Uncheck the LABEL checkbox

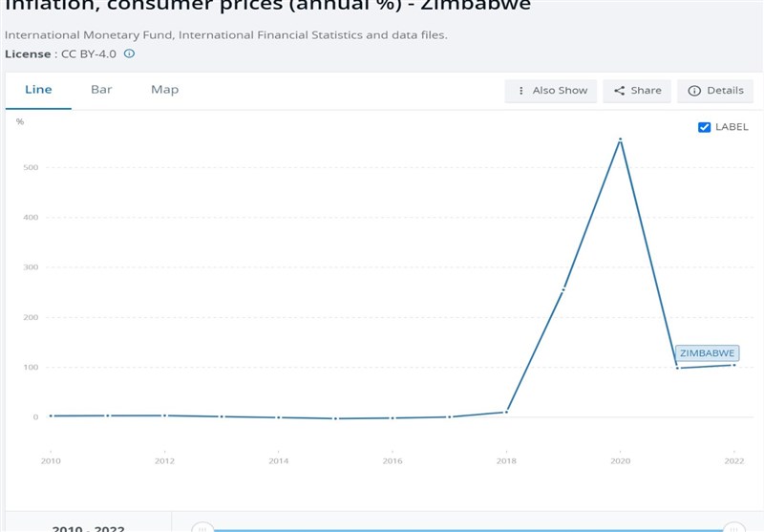click(x=705, y=127)
